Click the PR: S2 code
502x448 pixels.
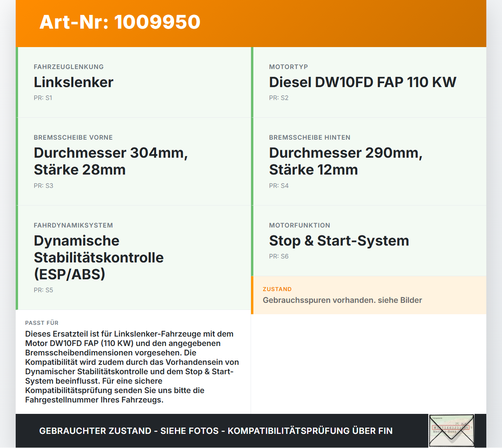[x=279, y=98]
